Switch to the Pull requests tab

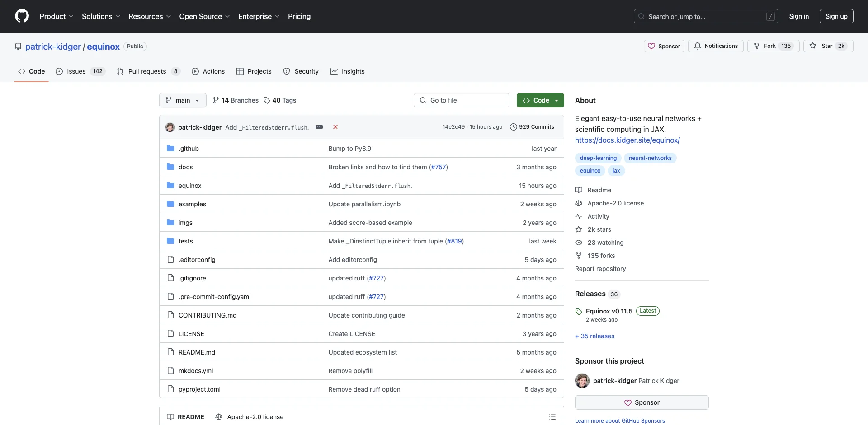(148, 71)
